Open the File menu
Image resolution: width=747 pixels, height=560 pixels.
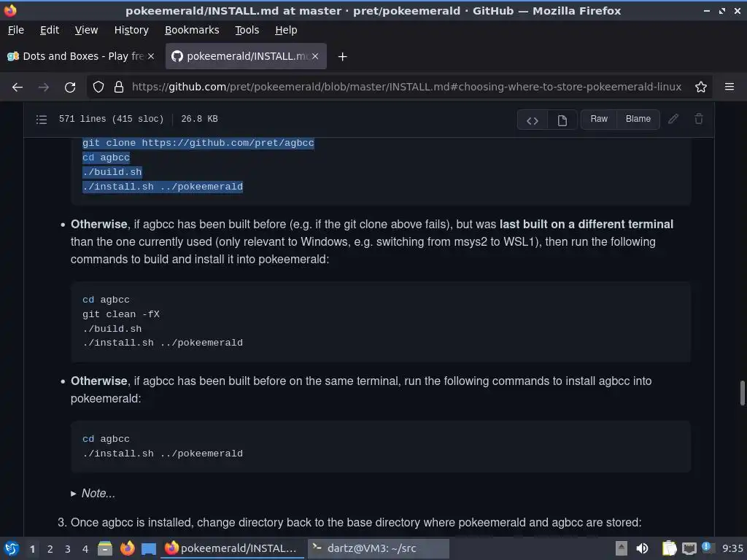[x=16, y=30]
